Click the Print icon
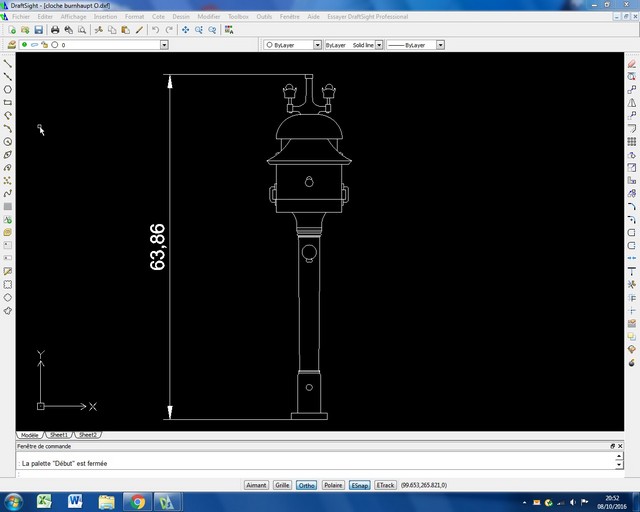This screenshot has width=640, height=512. point(55,30)
